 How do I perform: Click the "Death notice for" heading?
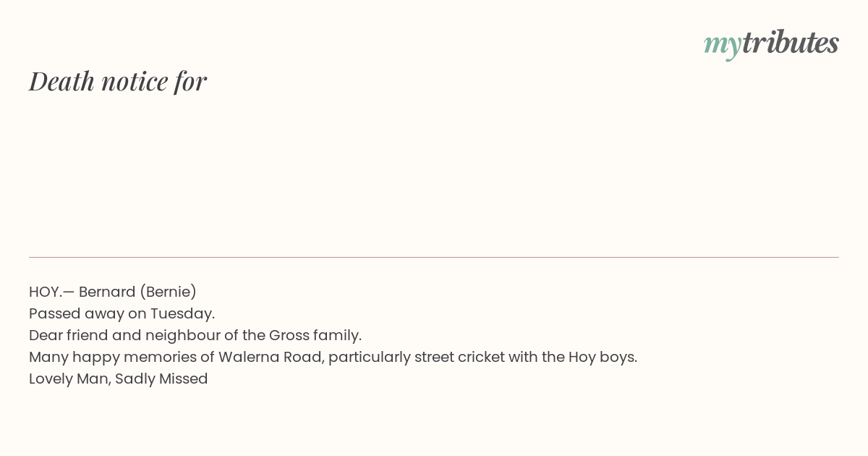[118, 81]
